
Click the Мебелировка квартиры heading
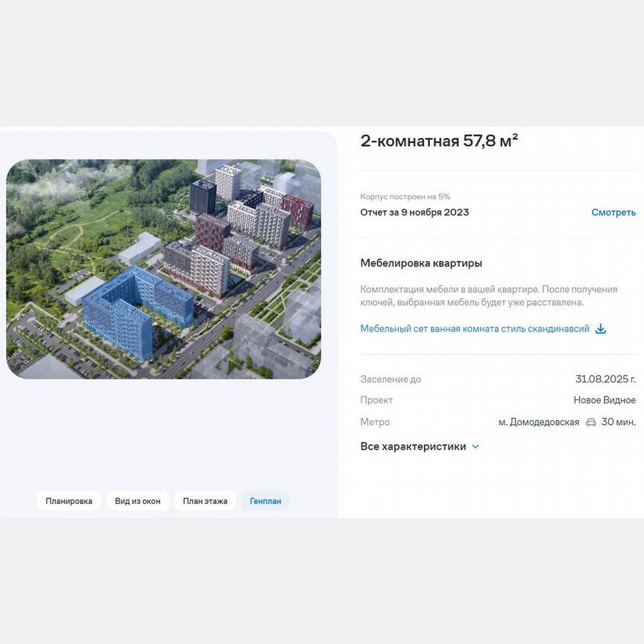421,263
